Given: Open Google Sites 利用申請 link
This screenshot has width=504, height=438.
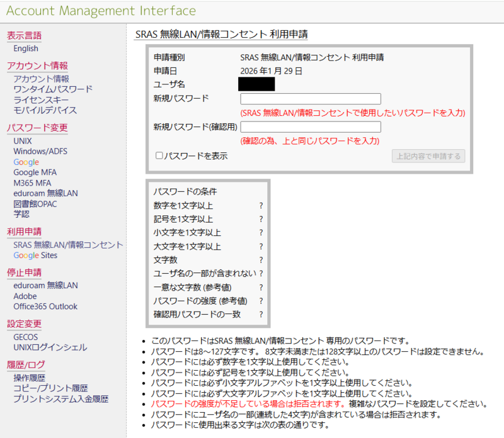Looking at the screenshot, I should (35, 255).
